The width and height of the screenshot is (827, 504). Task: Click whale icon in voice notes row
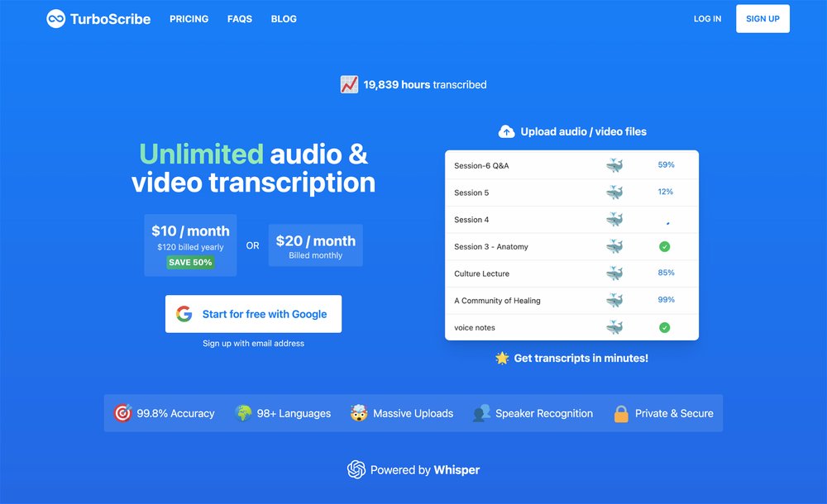[614, 327]
